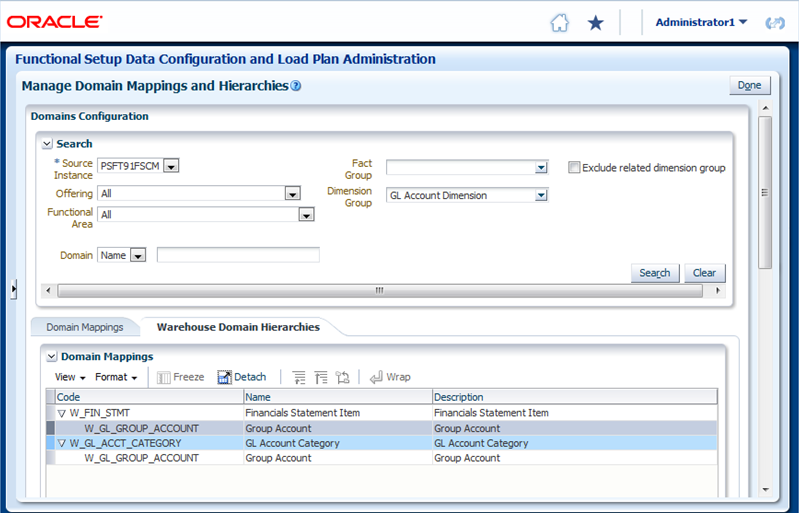Switch to the Domain Mappings tab
Image resolution: width=799 pixels, height=513 pixels.
pyautogui.click(x=85, y=327)
